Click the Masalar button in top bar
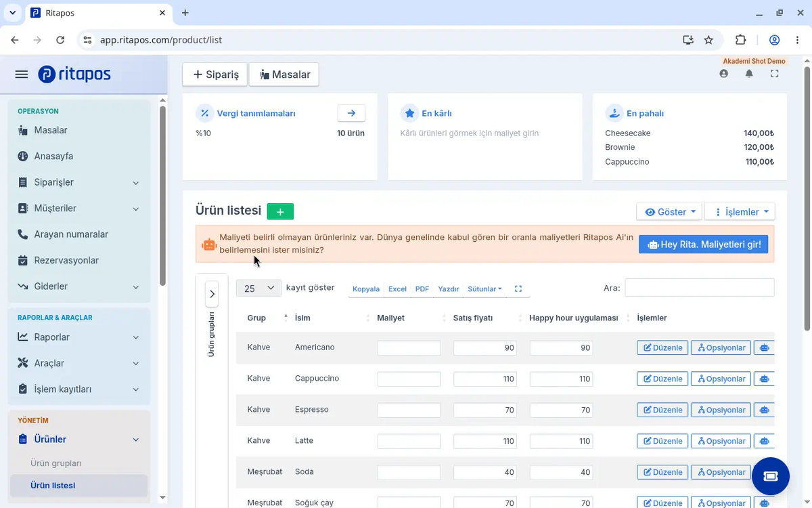812x508 pixels. [284, 75]
